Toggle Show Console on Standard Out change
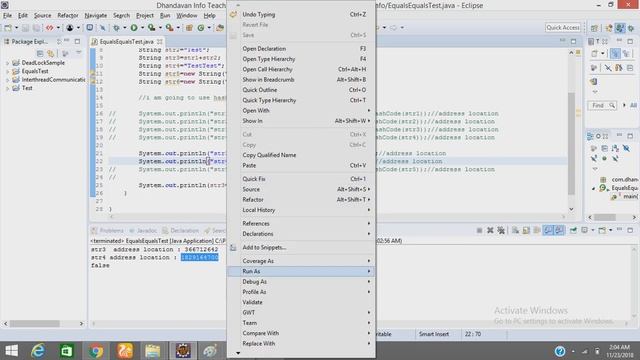The height and width of the screenshot is (360, 640). [x=548, y=230]
